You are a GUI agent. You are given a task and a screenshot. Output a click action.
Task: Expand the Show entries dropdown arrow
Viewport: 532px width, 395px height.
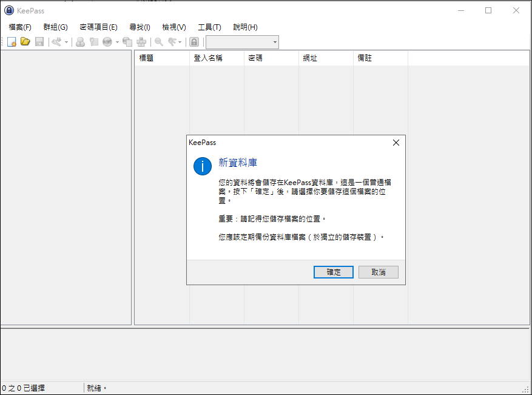180,42
